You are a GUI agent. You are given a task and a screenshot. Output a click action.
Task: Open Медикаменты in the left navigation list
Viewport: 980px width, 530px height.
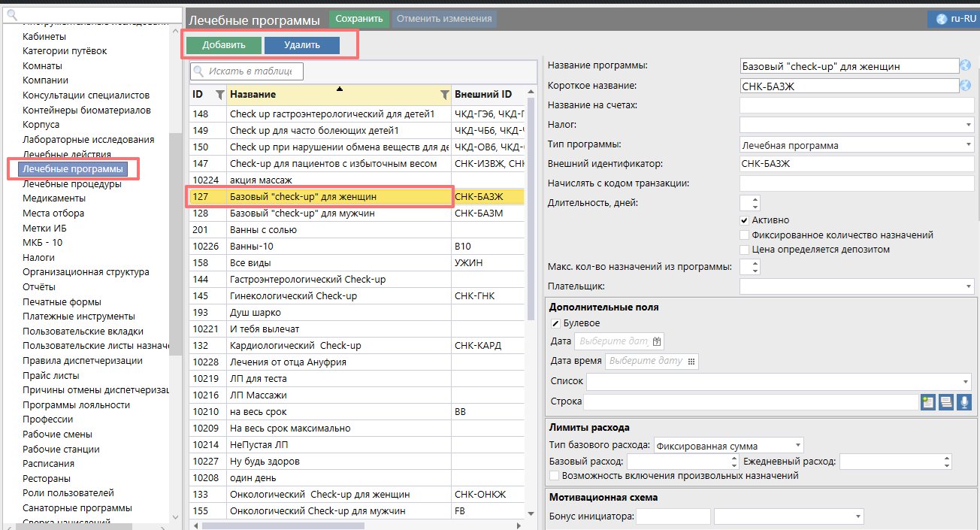[x=54, y=198]
